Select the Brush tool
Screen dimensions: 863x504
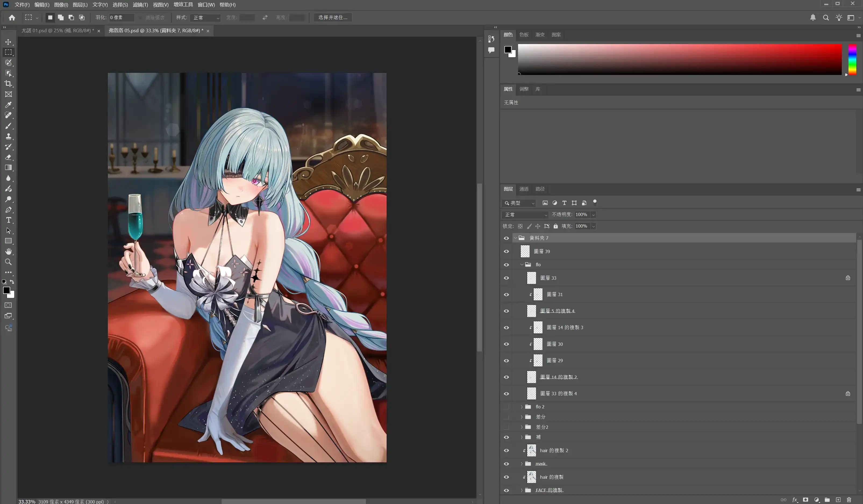[8, 126]
